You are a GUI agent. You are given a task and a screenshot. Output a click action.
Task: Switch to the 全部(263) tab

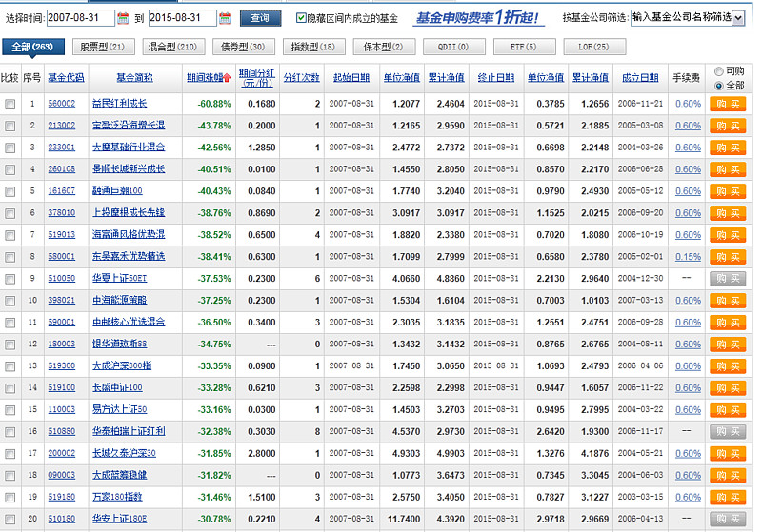[x=32, y=47]
